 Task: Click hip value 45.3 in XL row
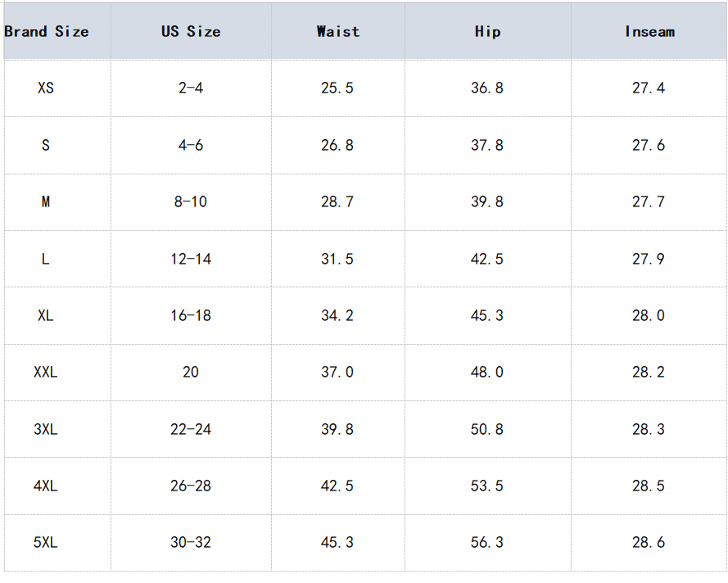tap(487, 315)
